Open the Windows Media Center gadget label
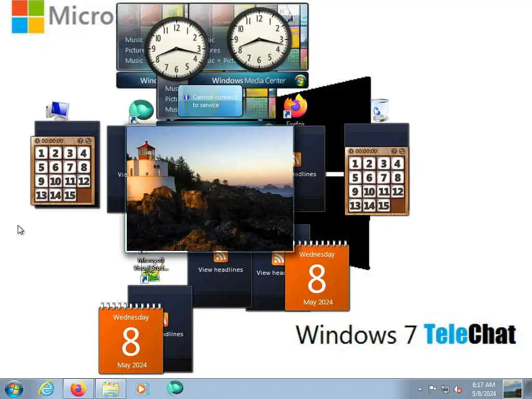 tap(249, 81)
